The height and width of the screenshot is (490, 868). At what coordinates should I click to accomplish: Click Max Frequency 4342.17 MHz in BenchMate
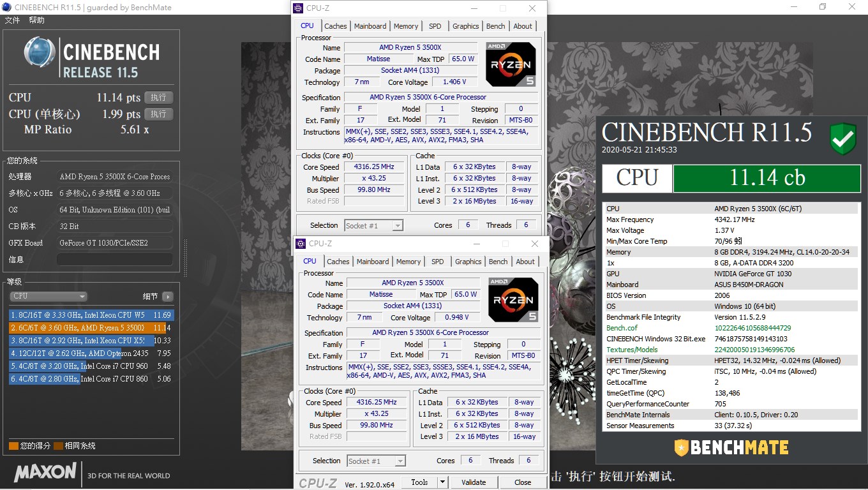click(734, 219)
